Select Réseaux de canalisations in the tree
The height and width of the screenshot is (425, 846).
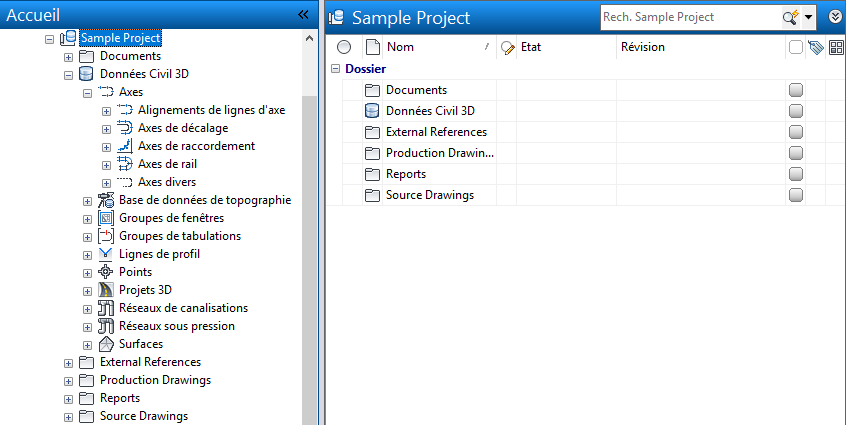(183, 308)
